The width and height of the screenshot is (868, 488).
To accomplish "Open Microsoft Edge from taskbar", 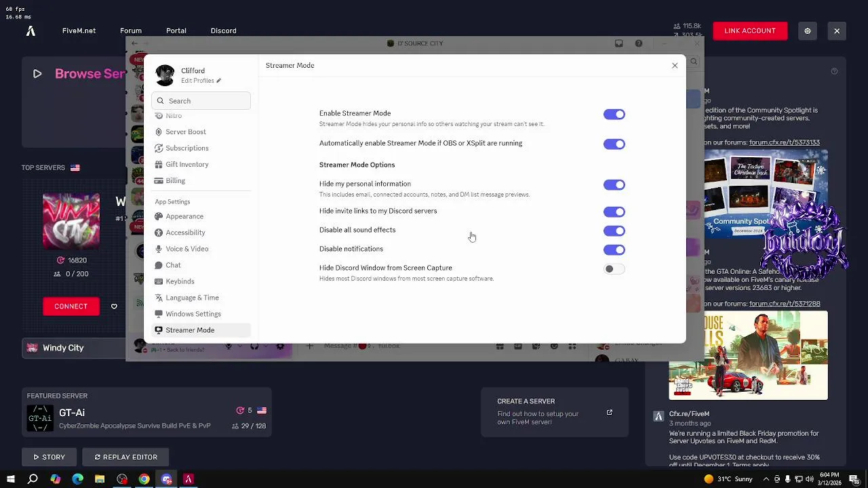I will click(77, 479).
